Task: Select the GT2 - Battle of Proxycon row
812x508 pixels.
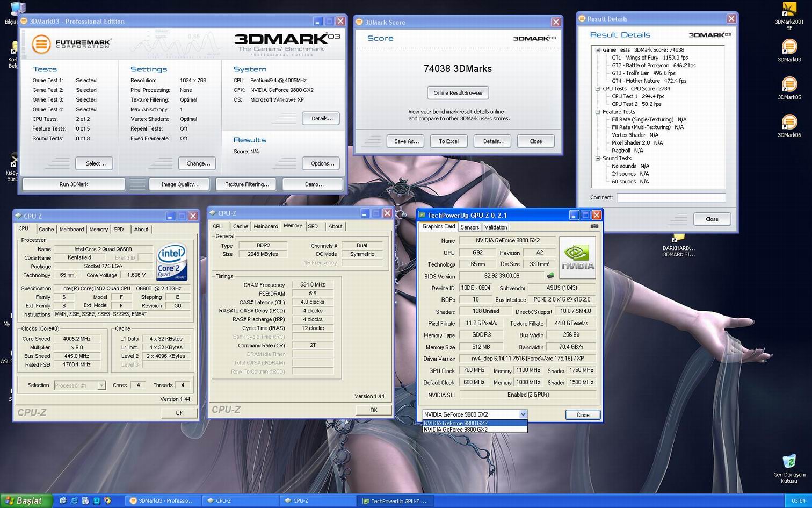Action: (x=654, y=66)
